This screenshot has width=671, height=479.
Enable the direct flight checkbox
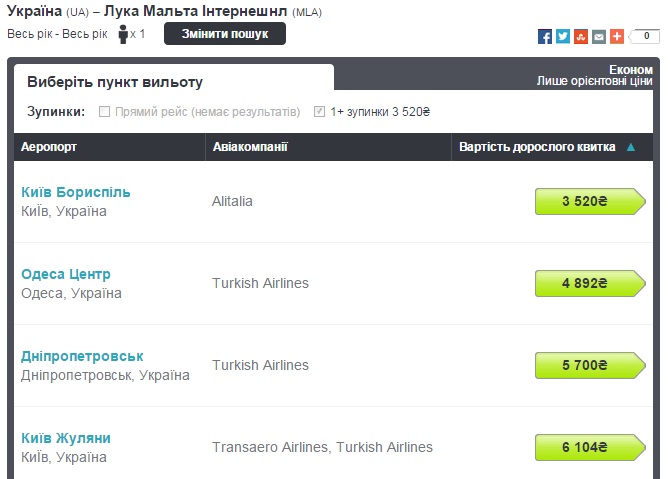pos(105,111)
